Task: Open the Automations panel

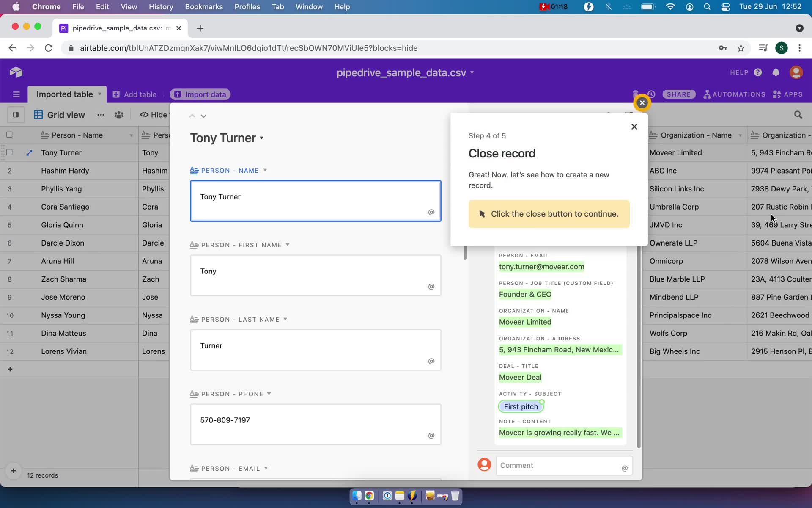Action: click(734, 94)
